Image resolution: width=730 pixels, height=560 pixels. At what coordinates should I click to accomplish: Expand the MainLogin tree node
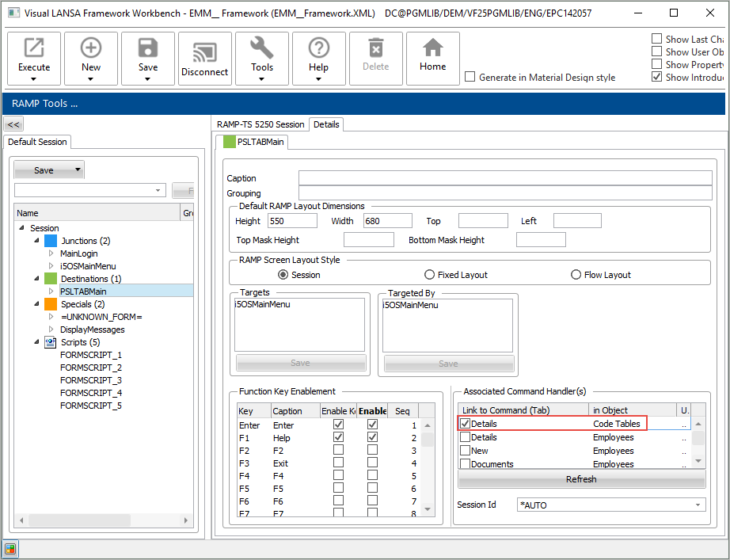coord(51,253)
